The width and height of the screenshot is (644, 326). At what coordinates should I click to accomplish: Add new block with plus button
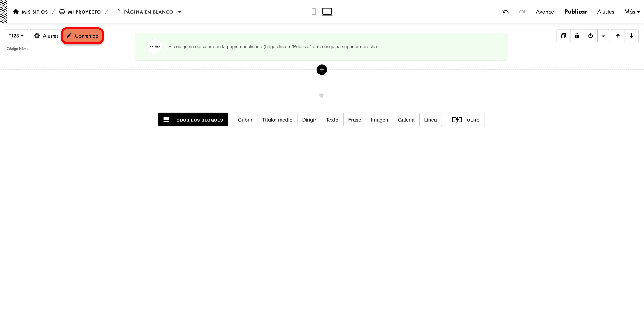click(x=322, y=70)
